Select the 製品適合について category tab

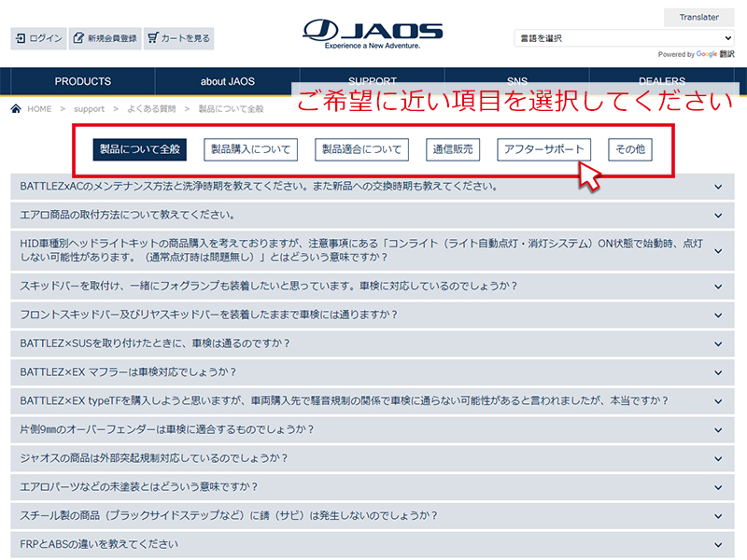pyautogui.click(x=361, y=149)
